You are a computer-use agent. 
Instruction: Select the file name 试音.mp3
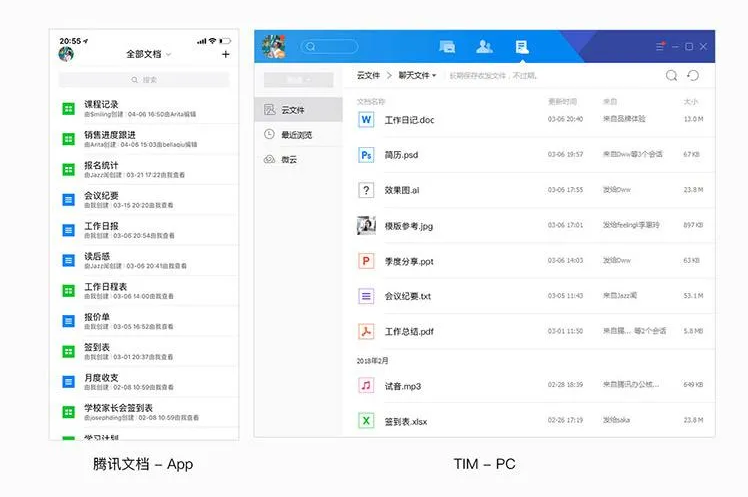pyautogui.click(x=403, y=386)
